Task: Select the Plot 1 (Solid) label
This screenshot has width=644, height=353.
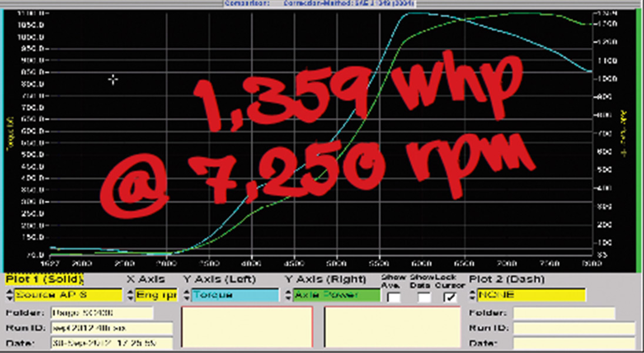Action: point(45,279)
